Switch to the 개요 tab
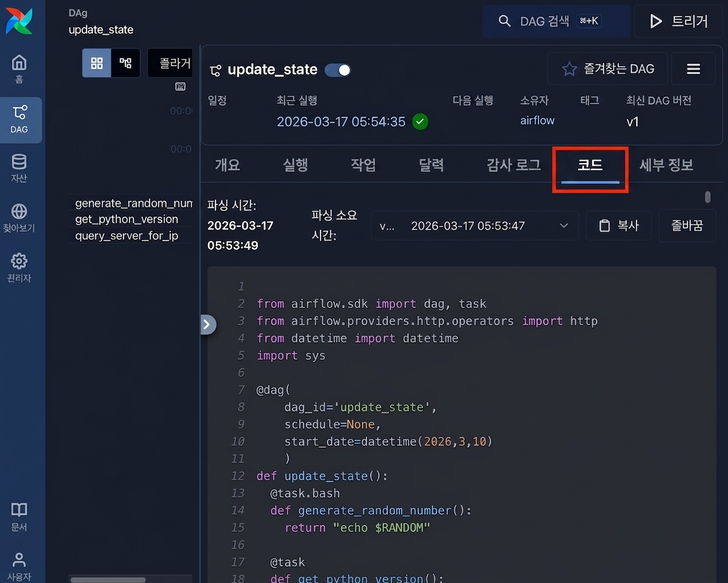 click(x=227, y=165)
